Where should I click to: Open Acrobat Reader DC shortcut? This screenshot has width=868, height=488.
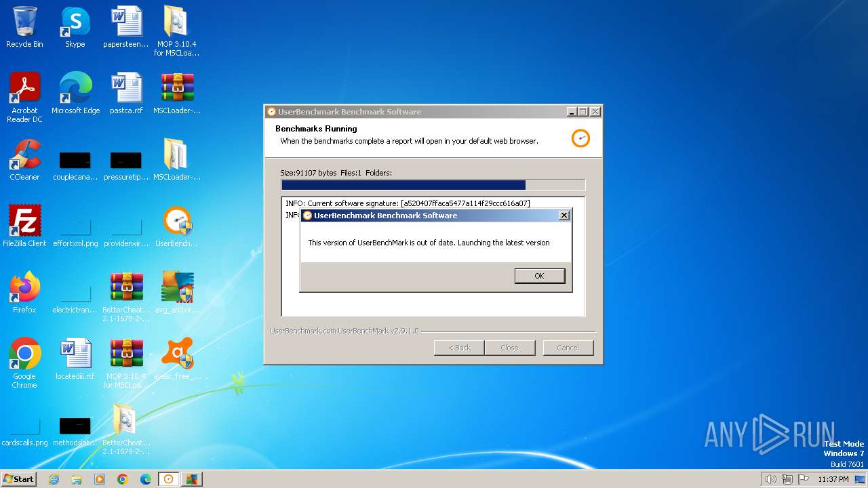coord(24,98)
